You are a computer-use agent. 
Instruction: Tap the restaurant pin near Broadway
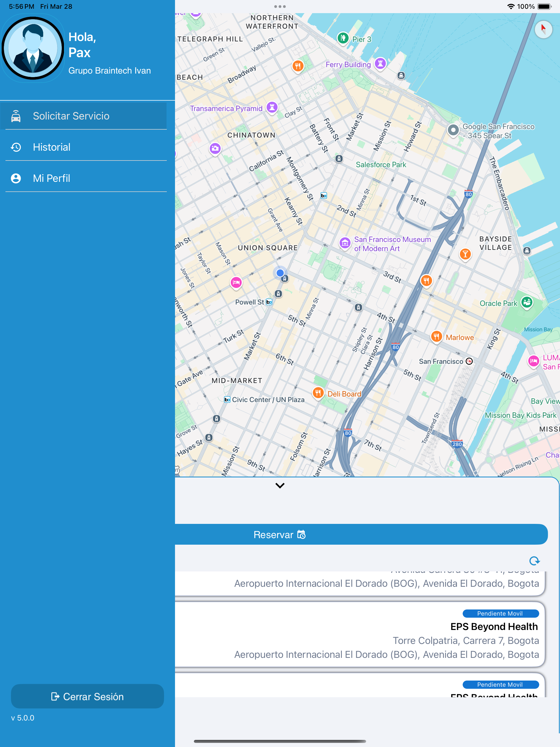coord(297,66)
